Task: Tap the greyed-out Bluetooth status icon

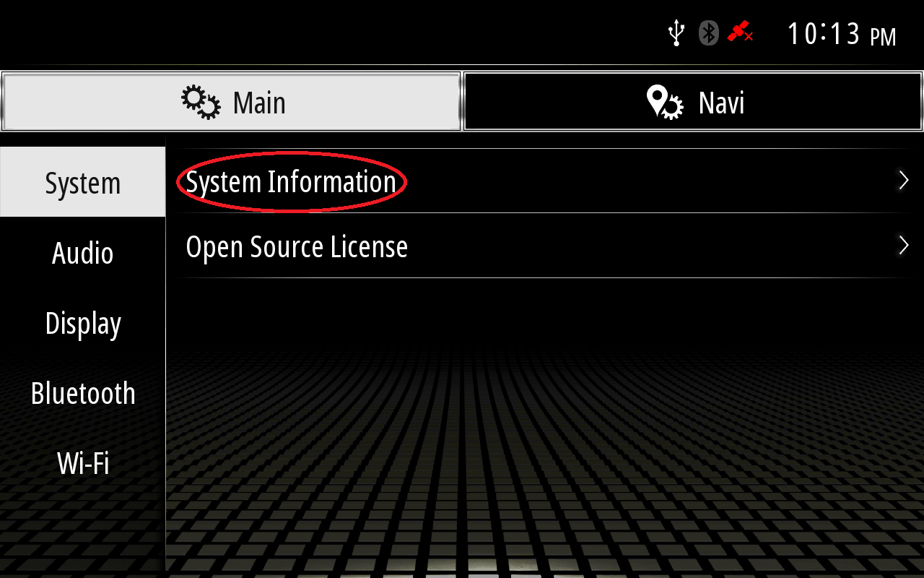Action: 709,33
